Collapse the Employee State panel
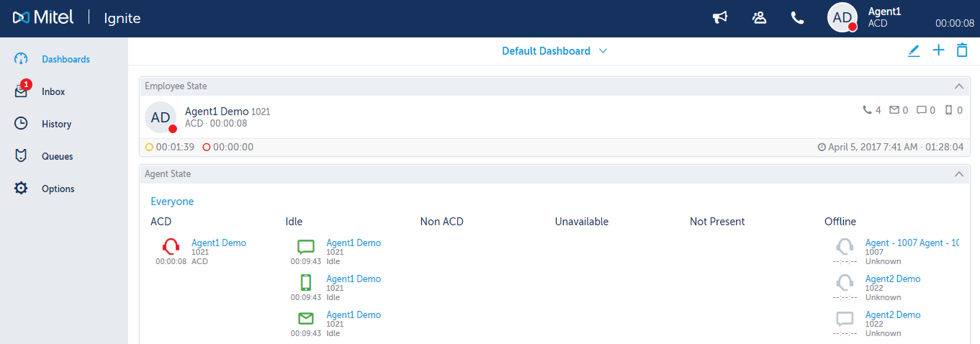Screen dimensions: 980x344 (x=958, y=86)
